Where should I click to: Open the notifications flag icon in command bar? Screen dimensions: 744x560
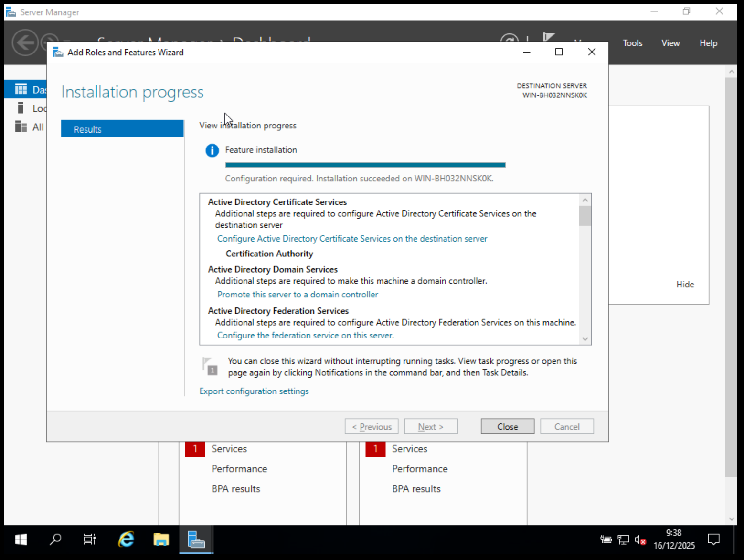click(549, 37)
